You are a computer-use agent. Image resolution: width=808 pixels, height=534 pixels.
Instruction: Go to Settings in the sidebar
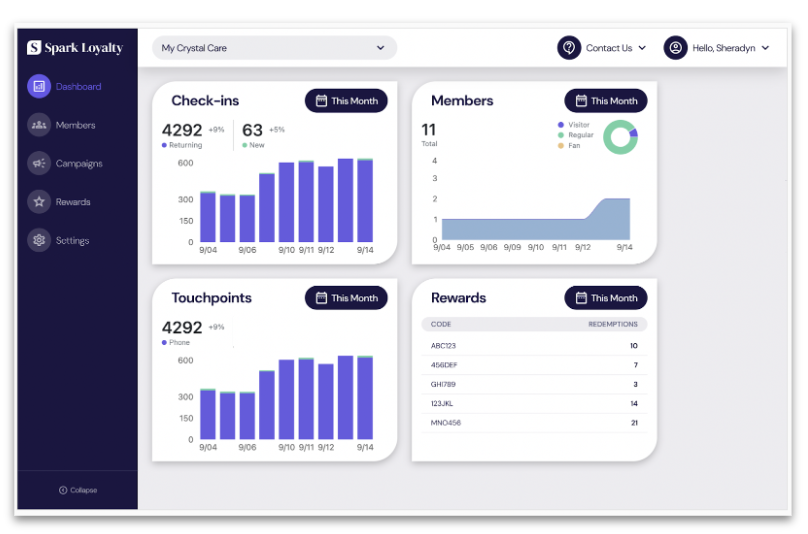[x=72, y=241]
